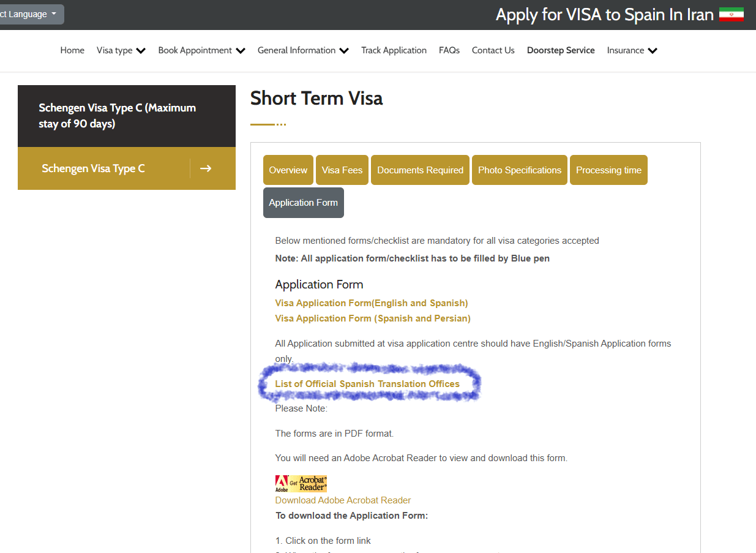The width and height of the screenshot is (756, 553).
Task: Click the arrow icon beside Schengen Visa Type C
Action: (206, 168)
